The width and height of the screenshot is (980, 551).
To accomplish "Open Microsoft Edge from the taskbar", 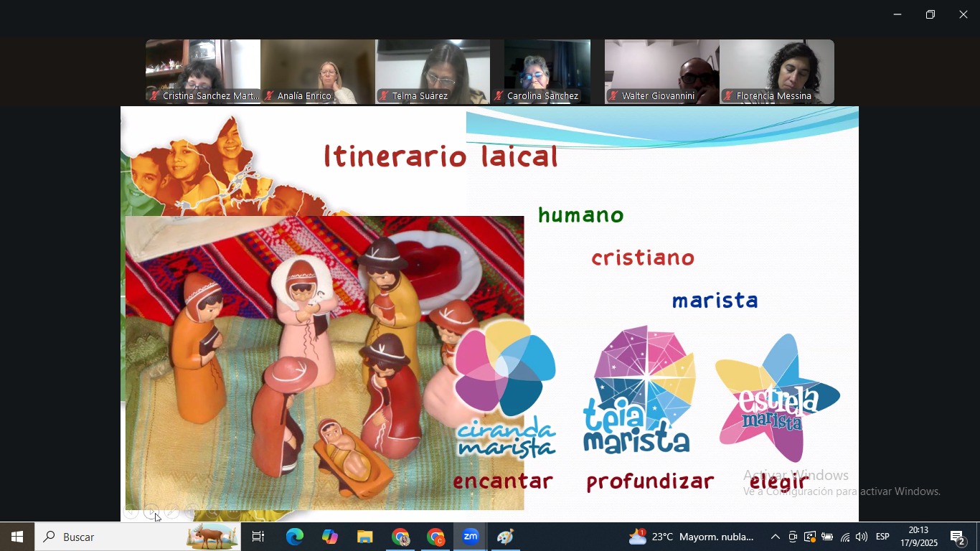I will click(x=295, y=537).
